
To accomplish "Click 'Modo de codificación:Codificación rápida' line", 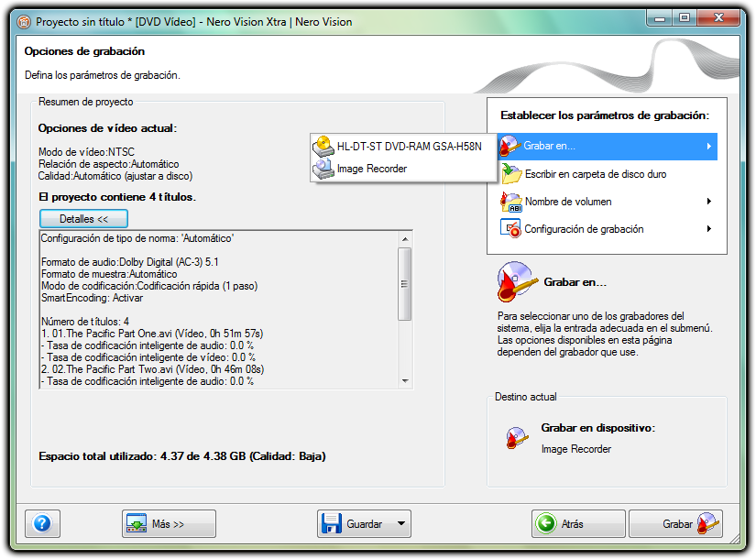I will 149,286.
